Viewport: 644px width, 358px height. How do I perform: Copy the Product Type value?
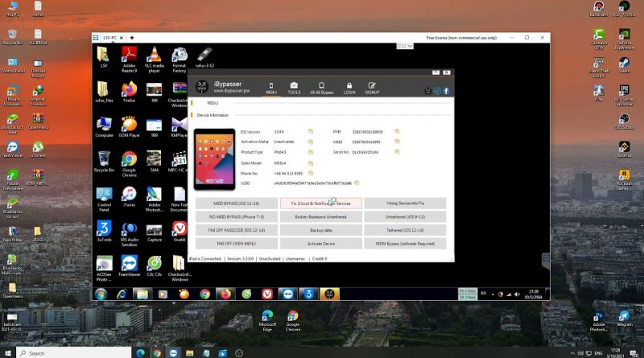click(311, 152)
